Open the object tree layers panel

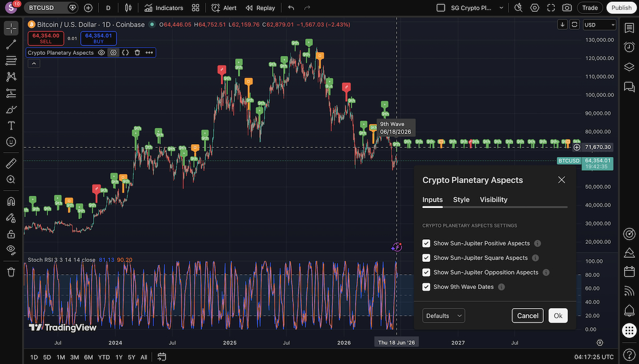tap(629, 67)
